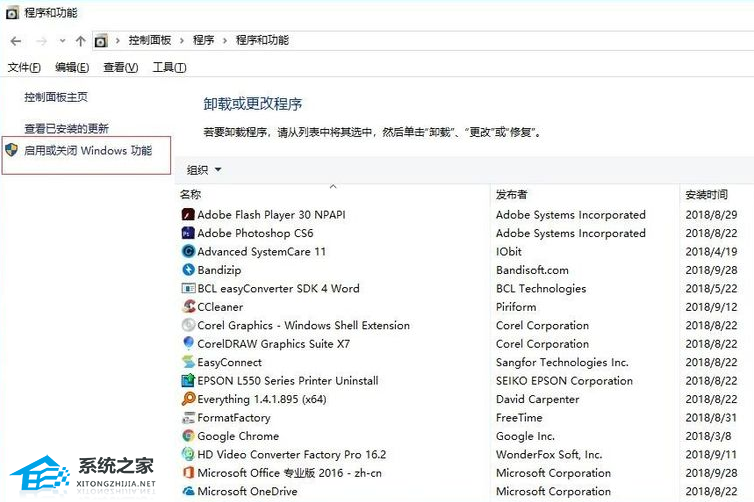
Task: Click the address bar control panel icon
Action: click(x=101, y=41)
